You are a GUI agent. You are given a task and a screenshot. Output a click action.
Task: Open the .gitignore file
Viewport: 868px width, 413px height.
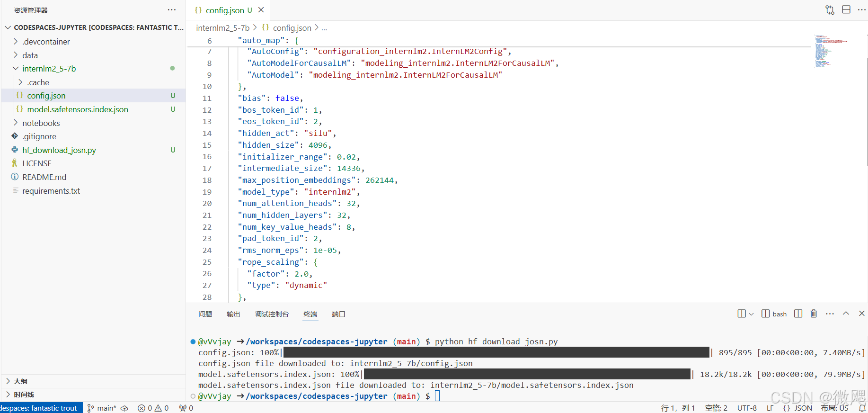point(94,136)
